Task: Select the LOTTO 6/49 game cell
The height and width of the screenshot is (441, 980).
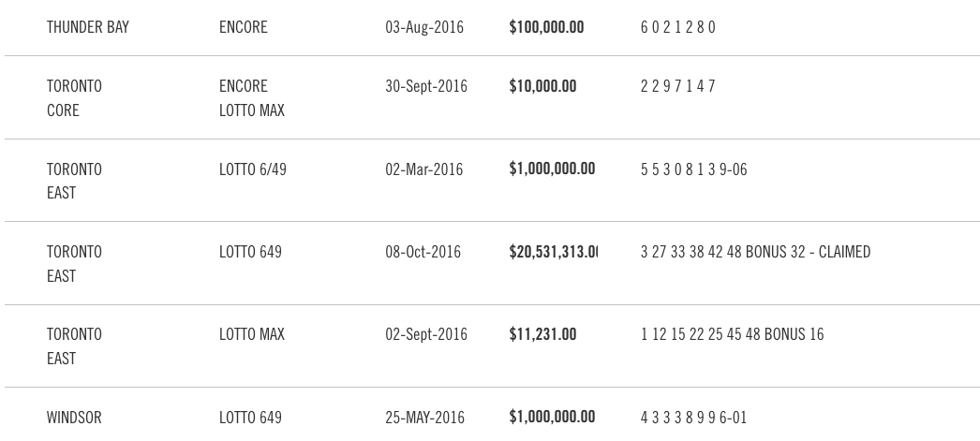Action: (253, 169)
